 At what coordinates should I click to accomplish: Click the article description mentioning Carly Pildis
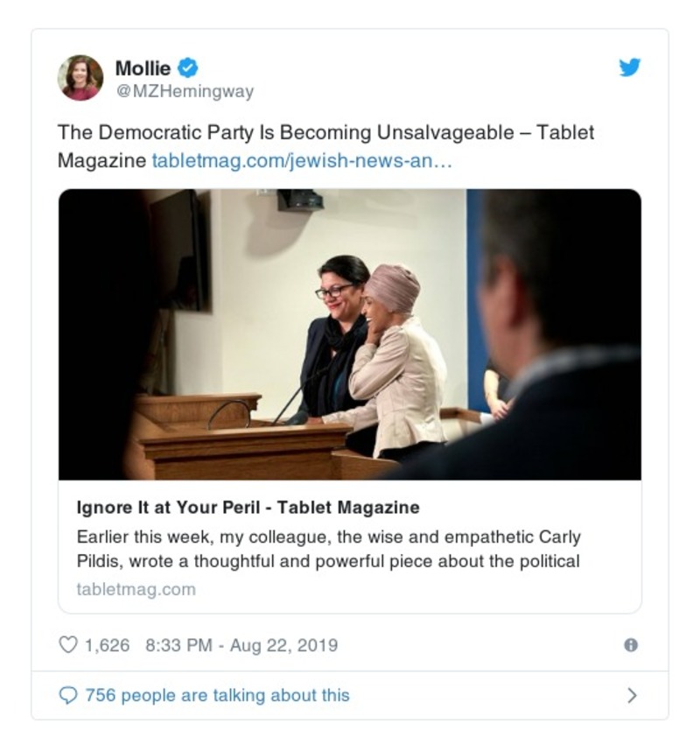[328, 549]
